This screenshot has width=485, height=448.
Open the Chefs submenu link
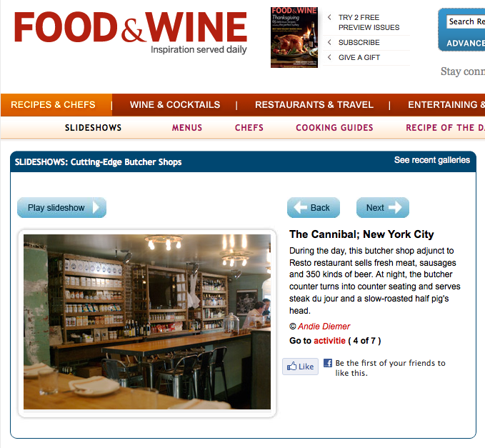click(249, 128)
